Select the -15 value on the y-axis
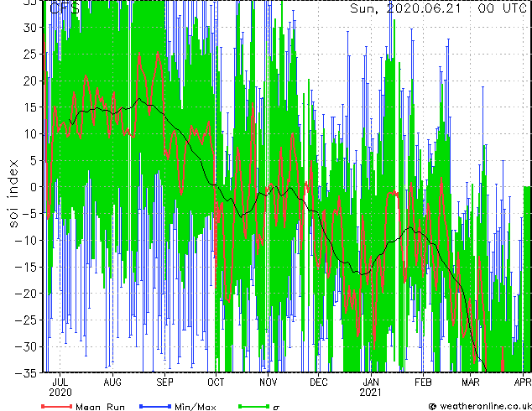Screen dimensions: 532x411 pyautogui.click(x=25, y=267)
